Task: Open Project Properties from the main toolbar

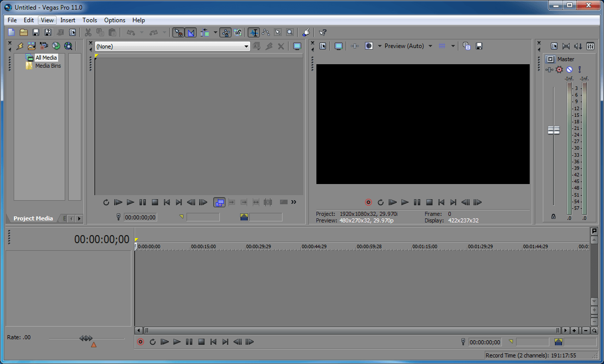Action: coord(72,33)
